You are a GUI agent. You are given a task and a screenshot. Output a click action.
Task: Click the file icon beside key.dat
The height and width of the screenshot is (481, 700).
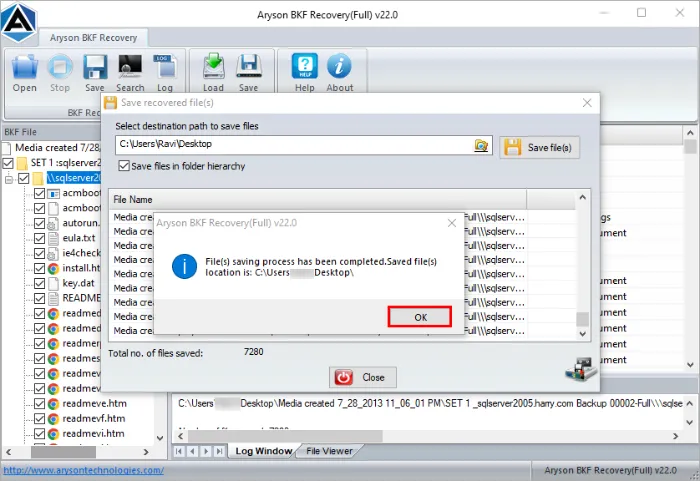point(53,283)
